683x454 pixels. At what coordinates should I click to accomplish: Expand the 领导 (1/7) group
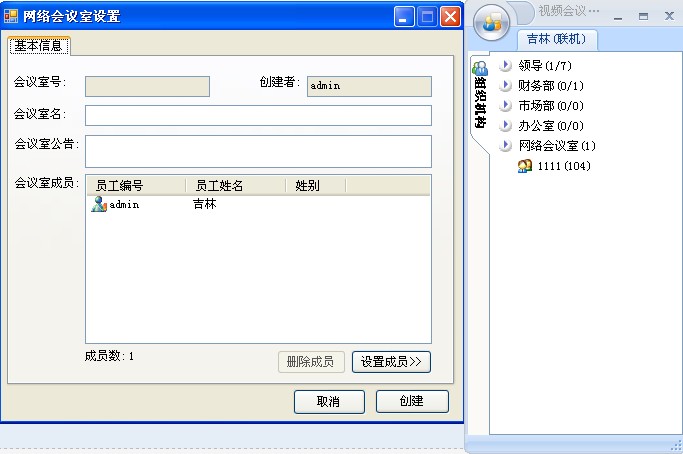coord(505,65)
